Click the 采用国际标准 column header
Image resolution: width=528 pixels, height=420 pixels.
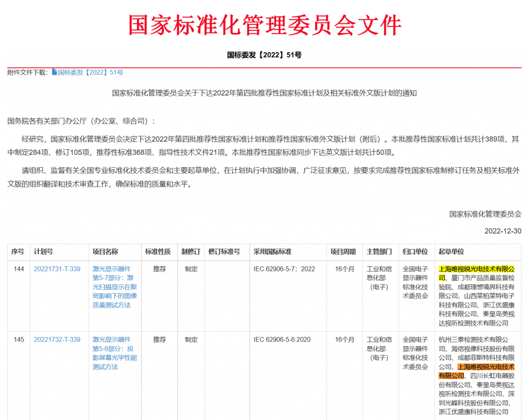pyautogui.click(x=272, y=252)
